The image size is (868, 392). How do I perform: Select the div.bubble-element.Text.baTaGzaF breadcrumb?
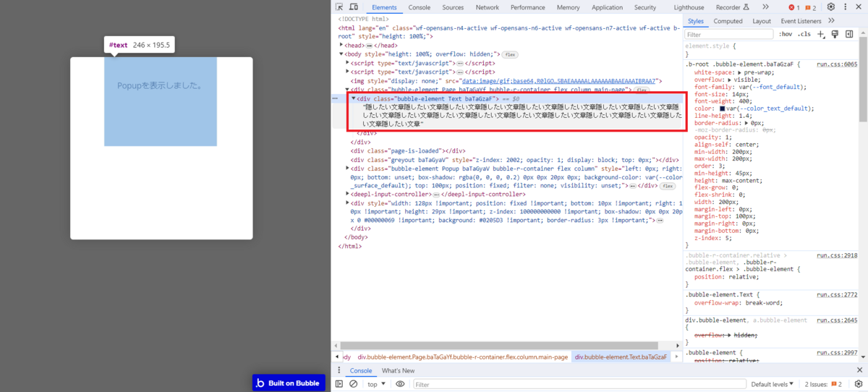click(620, 357)
